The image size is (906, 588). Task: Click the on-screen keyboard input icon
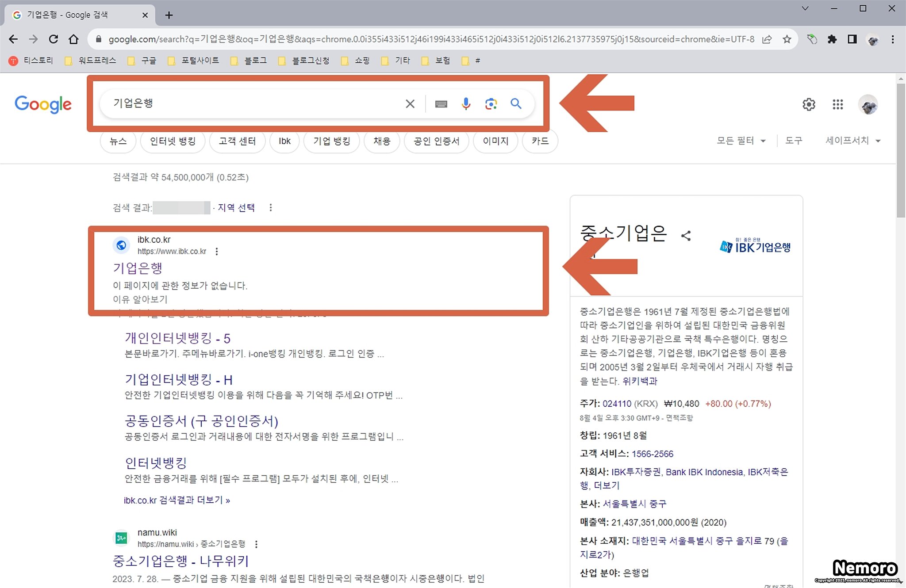coord(441,104)
